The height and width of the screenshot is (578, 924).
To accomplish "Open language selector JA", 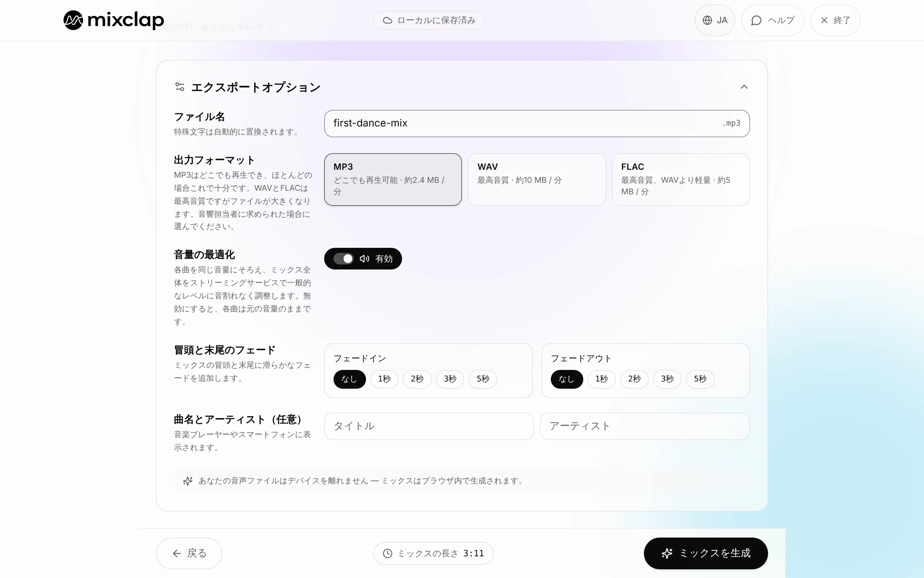I will [715, 20].
